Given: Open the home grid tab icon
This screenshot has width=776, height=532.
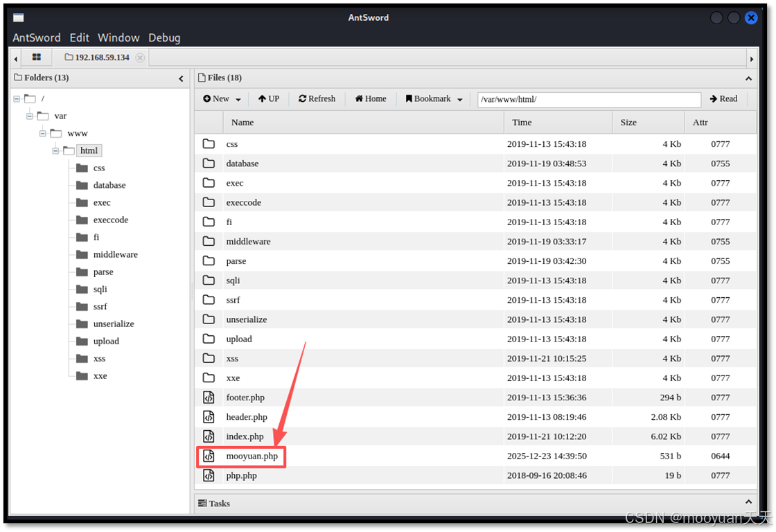Looking at the screenshot, I should [36, 57].
